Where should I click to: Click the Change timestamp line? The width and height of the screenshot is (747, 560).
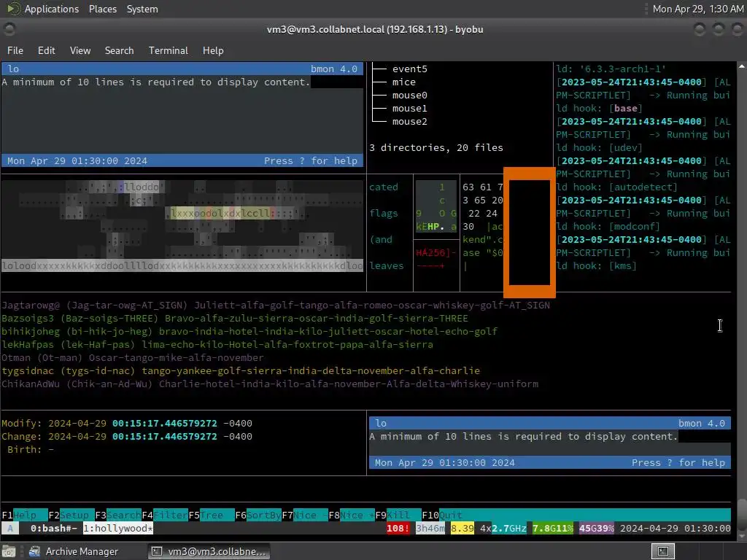(127, 436)
